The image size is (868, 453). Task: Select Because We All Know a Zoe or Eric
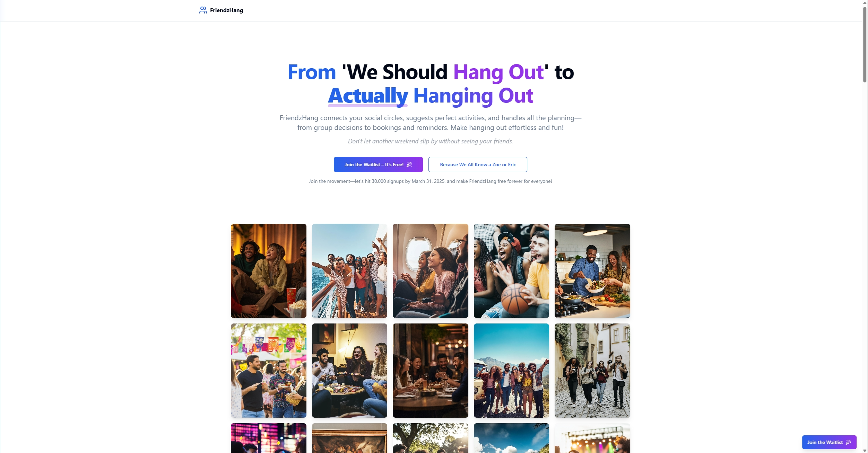pyautogui.click(x=478, y=165)
